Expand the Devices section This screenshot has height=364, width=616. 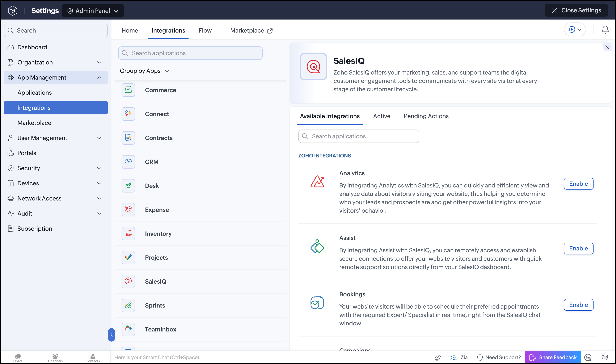pyautogui.click(x=99, y=183)
